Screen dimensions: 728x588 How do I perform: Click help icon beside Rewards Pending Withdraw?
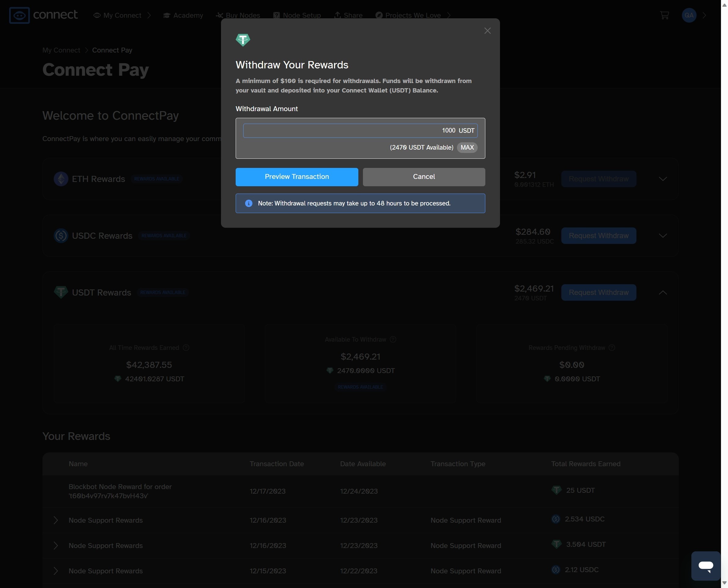click(611, 348)
